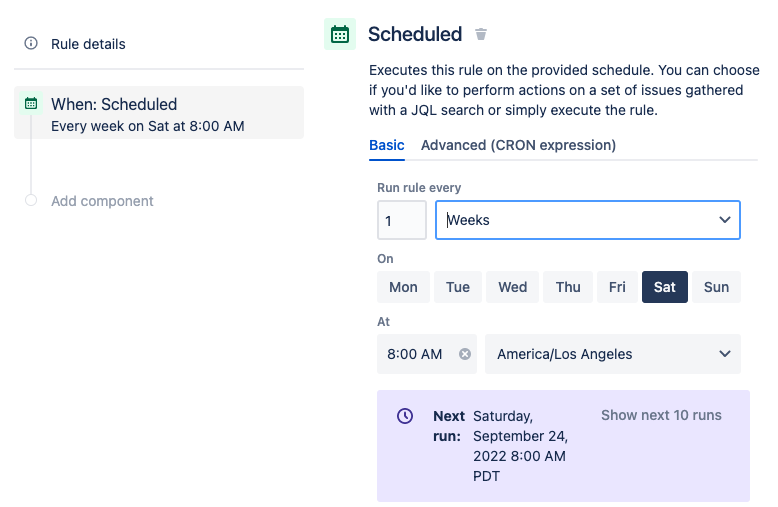Enable Sunday in the day selector
The image size is (778, 507).
pos(716,287)
